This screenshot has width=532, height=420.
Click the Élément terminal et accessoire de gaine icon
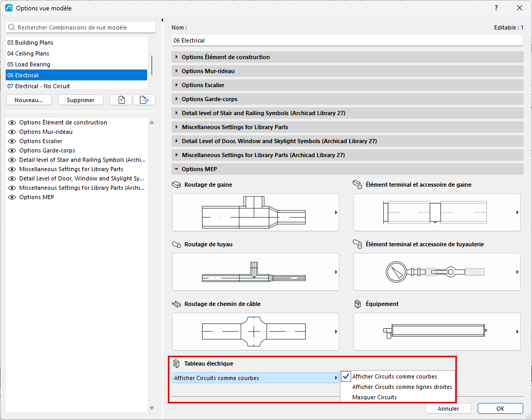point(357,185)
